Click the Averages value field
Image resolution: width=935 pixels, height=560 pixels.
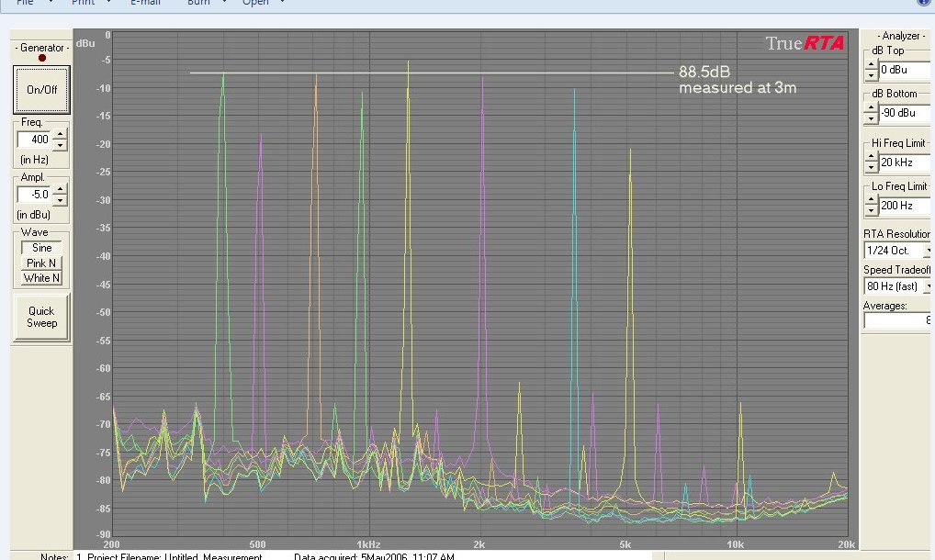[897, 320]
